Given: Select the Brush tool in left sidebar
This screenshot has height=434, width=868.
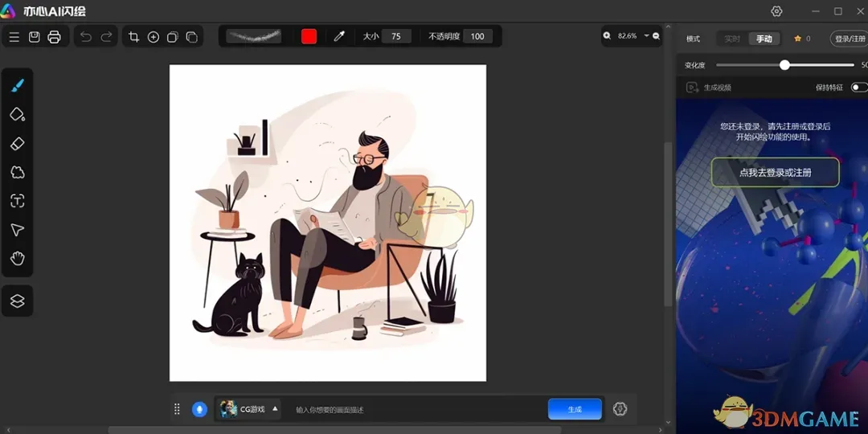Looking at the screenshot, I should click(x=18, y=85).
